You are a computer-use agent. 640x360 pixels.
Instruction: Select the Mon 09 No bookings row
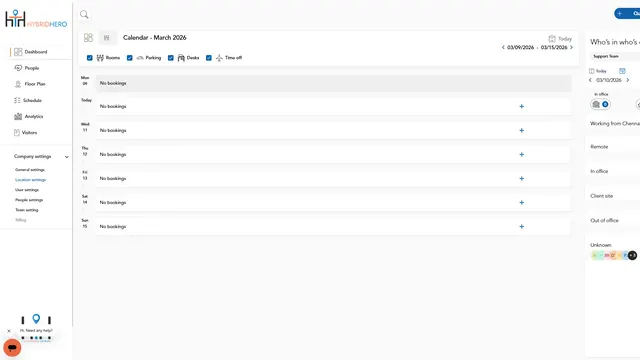tap(333, 83)
